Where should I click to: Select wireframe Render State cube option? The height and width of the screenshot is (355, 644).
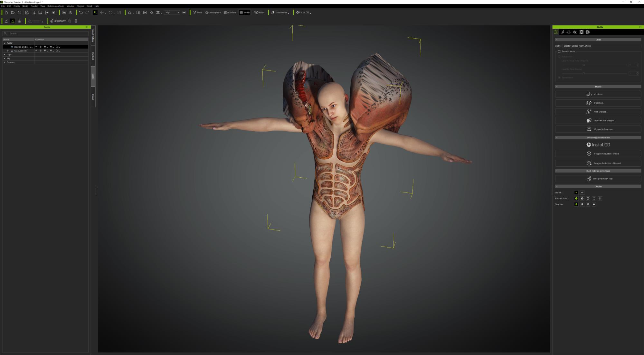588,199
